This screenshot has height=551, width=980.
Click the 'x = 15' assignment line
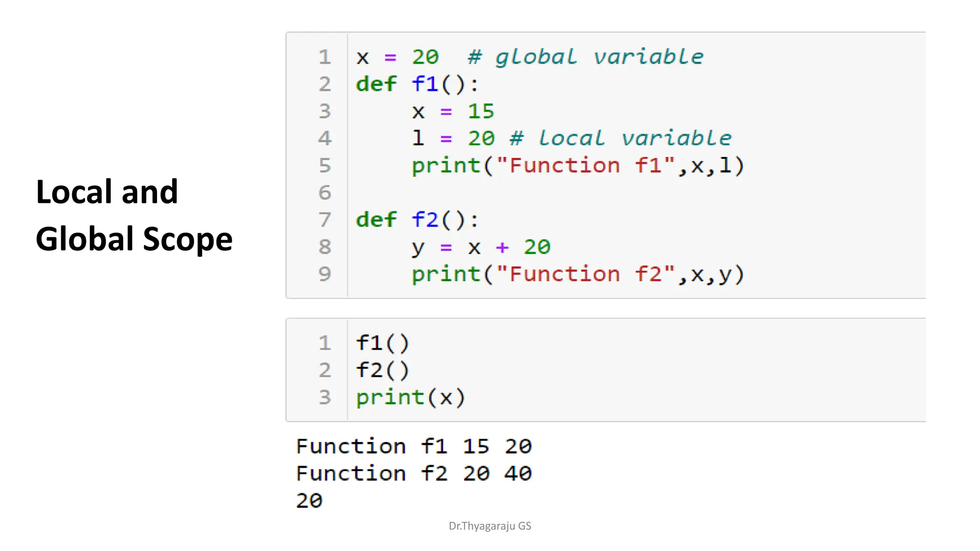(453, 111)
